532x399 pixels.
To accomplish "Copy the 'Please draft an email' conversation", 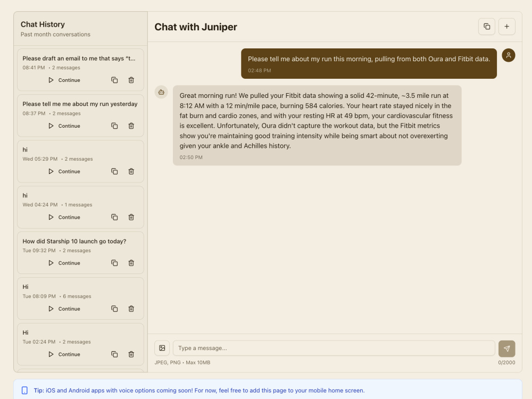I will [x=114, y=80].
